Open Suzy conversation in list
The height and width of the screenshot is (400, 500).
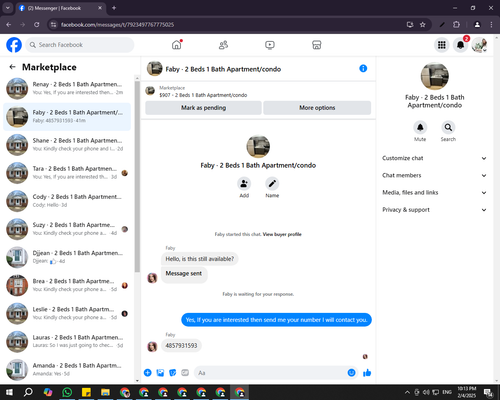pos(67,229)
